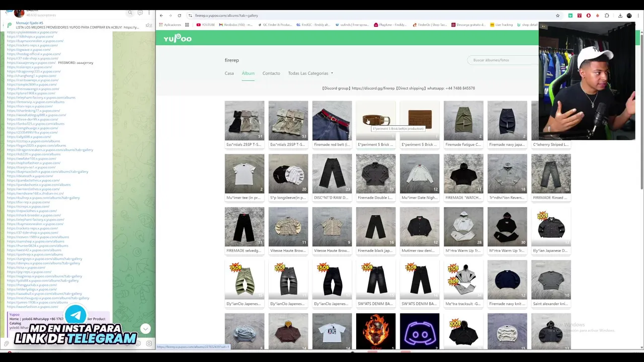
Task: Open the Live Tracking bookmark
Action: pos(501,25)
